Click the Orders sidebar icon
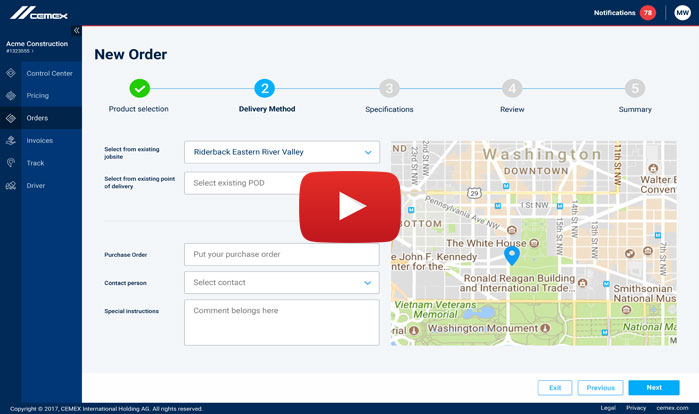 click(11, 118)
